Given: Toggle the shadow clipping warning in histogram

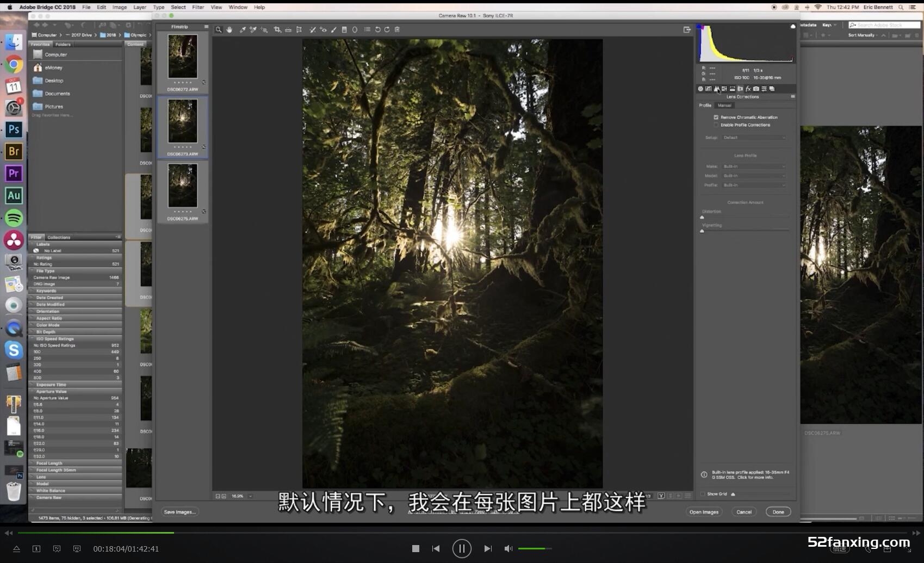Looking at the screenshot, I should tap(700, 26).
